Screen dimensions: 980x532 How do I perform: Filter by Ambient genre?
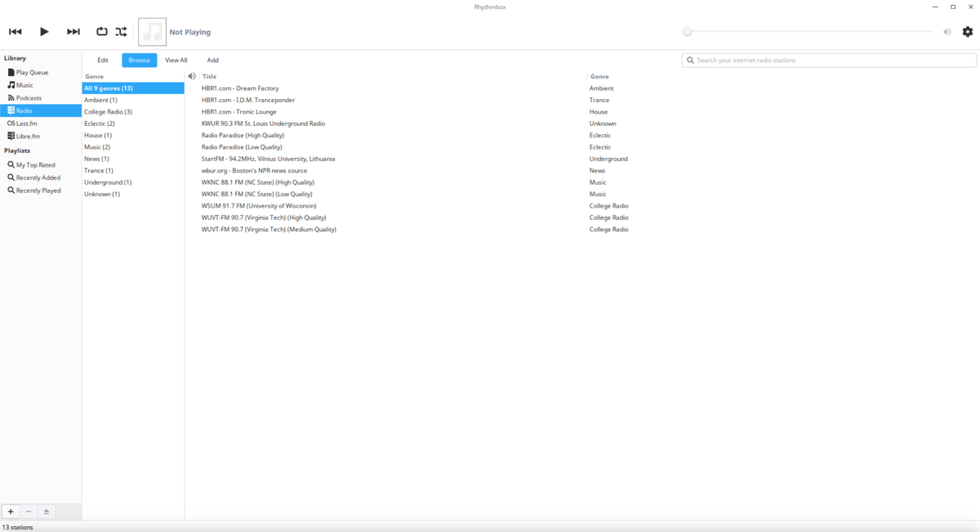pos(133,100)
